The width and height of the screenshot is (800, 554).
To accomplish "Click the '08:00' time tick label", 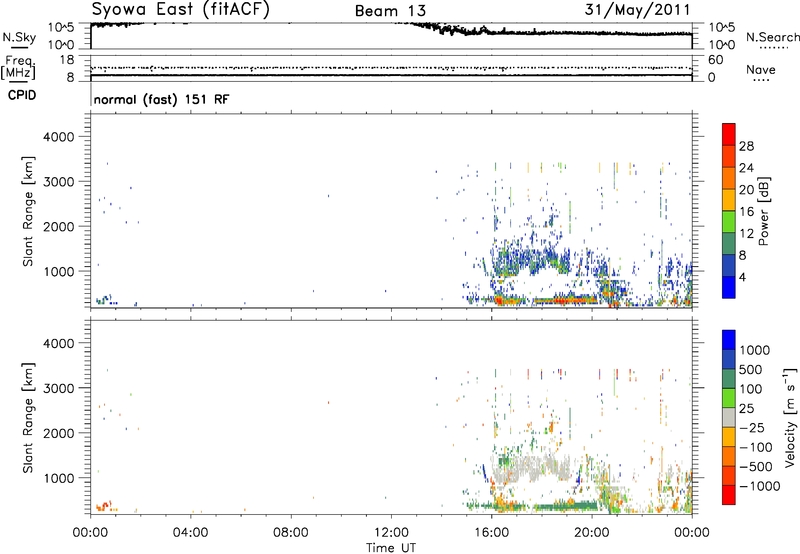I will click(291, 533).
